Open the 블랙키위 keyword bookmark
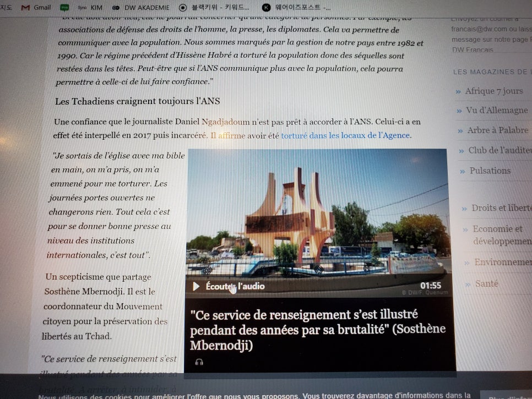 pyautogui.click(x=214, y=8)
